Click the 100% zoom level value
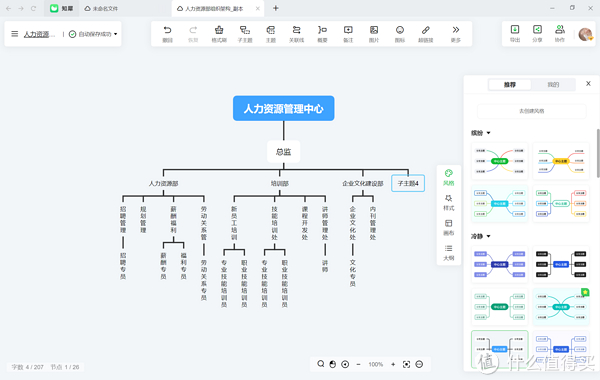Viewport: 600px width, 380px height. [x=375, y=364]
